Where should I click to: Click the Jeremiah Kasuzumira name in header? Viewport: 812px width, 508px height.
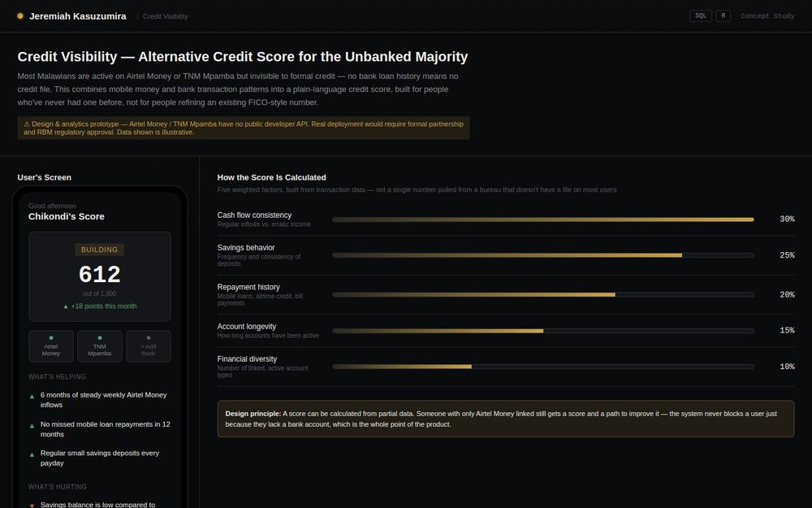point(78,16)
